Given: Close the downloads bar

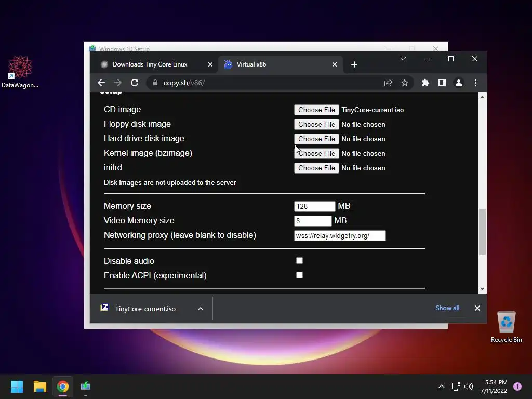Looking at the screenshot, I should click(x=477, y=308).
